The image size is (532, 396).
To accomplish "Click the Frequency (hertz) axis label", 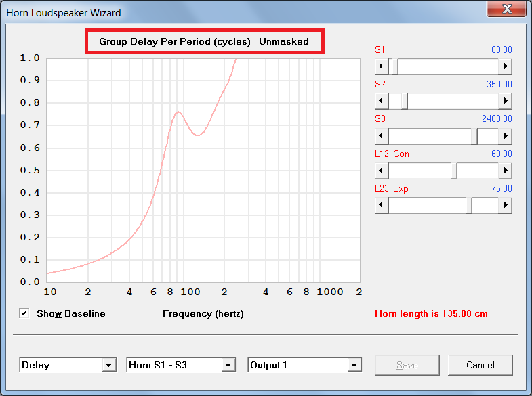I will (203, 313).
